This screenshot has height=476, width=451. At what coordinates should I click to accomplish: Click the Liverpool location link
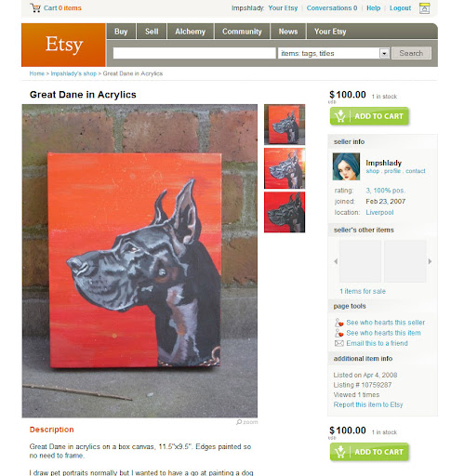pos(379,212)
